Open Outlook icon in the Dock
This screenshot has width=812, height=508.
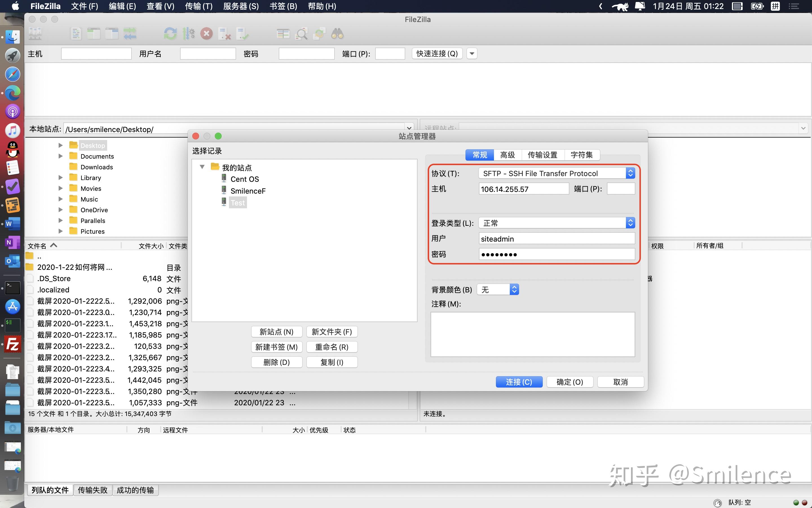coord(12,261)
